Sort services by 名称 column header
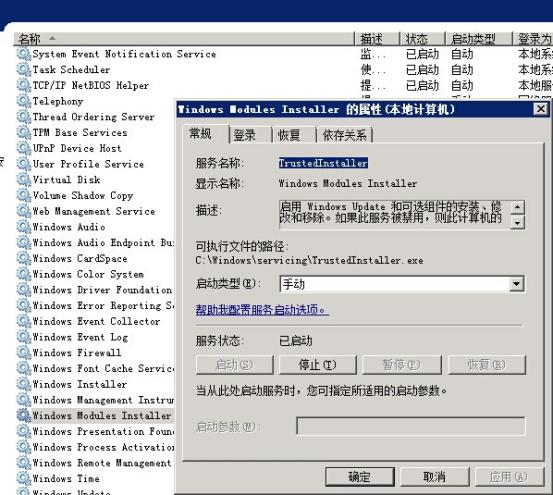The image size is (553, 495). [x=184, y=39]
